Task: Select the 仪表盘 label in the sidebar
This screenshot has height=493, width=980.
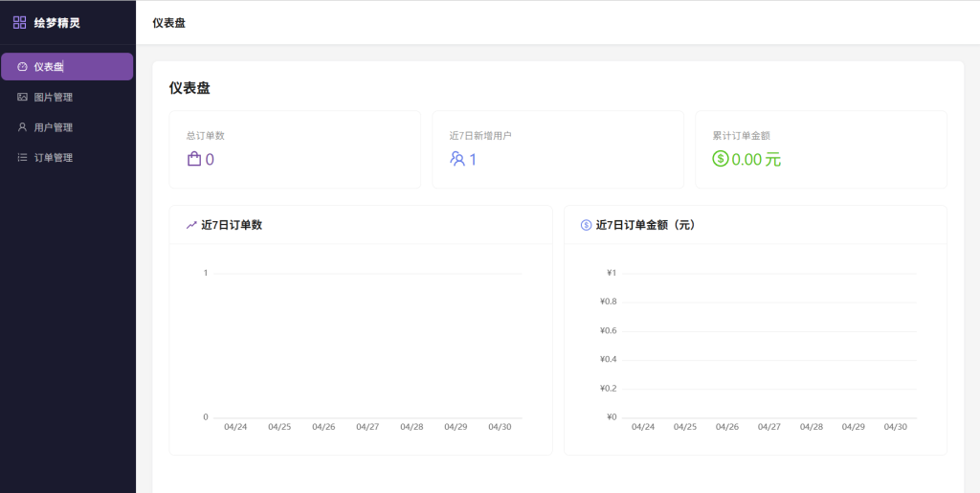Action: point(49,67)
